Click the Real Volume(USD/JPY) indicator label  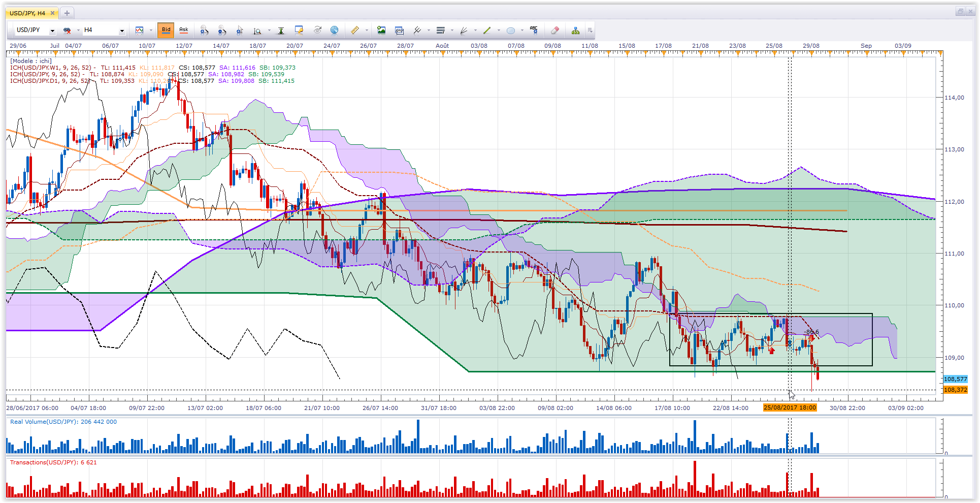(x=63, y=422)
